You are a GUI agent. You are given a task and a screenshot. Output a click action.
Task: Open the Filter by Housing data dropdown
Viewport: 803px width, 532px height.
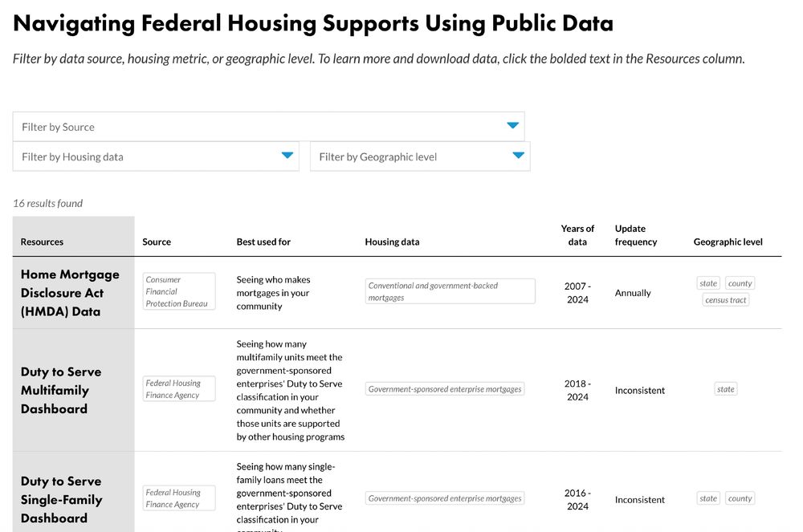(157, 156)
